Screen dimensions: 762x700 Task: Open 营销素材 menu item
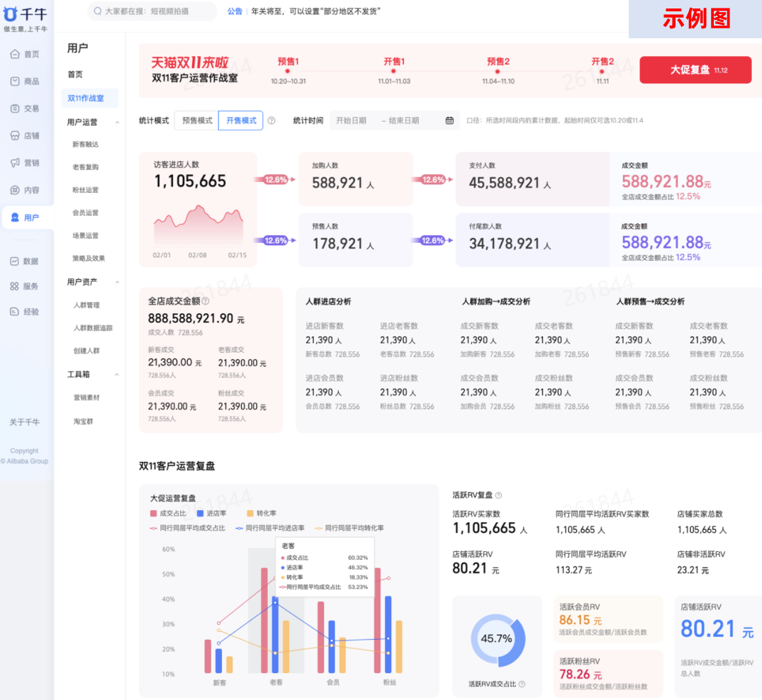tap(86, 397)
